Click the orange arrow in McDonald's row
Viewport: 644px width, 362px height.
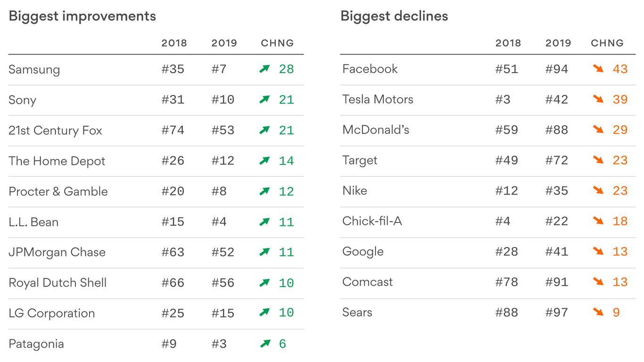598,130
